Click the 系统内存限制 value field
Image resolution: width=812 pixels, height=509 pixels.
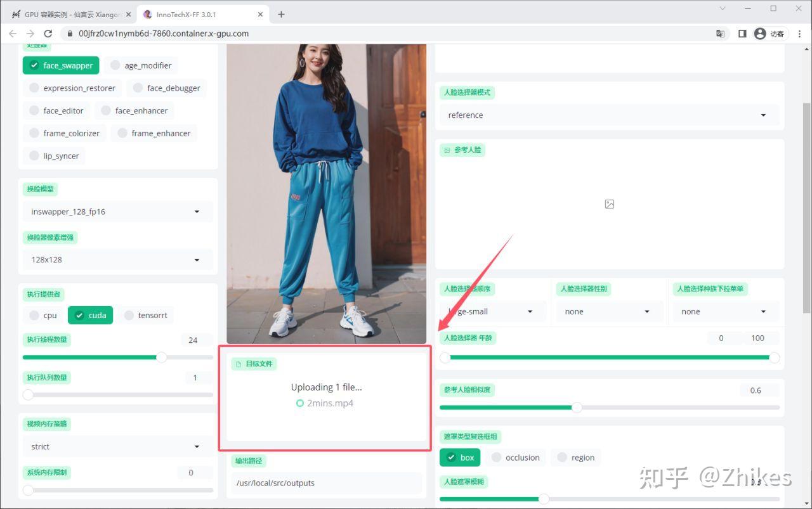point(195,473)
